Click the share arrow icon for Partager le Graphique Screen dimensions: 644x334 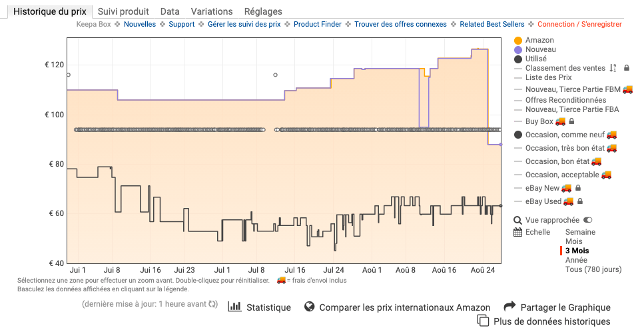coord(509,307)
